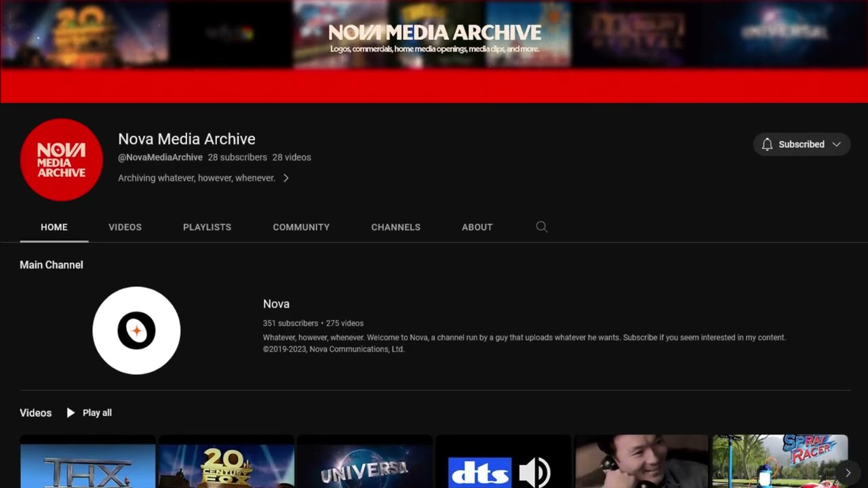This screenshot has width=868, height=488.
Task: Open the Nova main channel avatar
Action: tap(136, 330)
